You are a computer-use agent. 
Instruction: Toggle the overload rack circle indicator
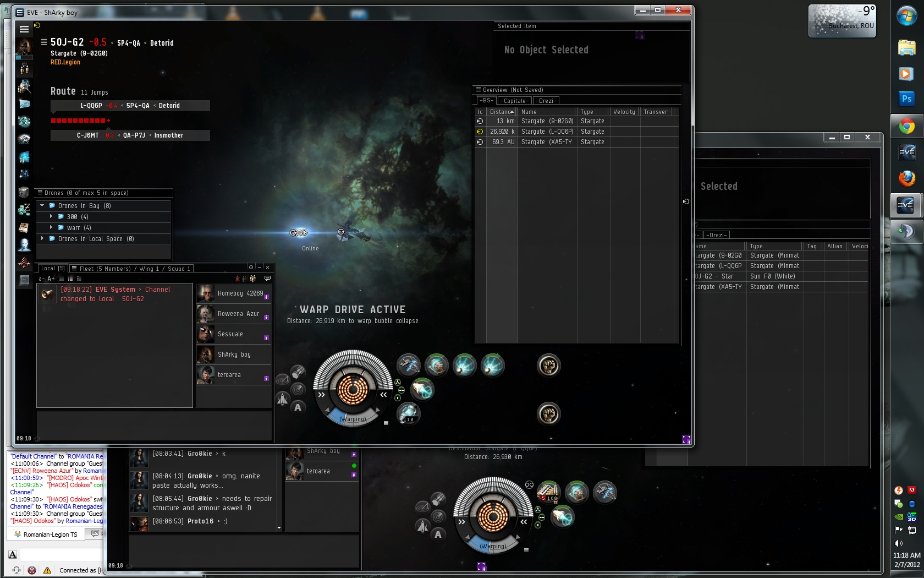click(x=398, y=397)
